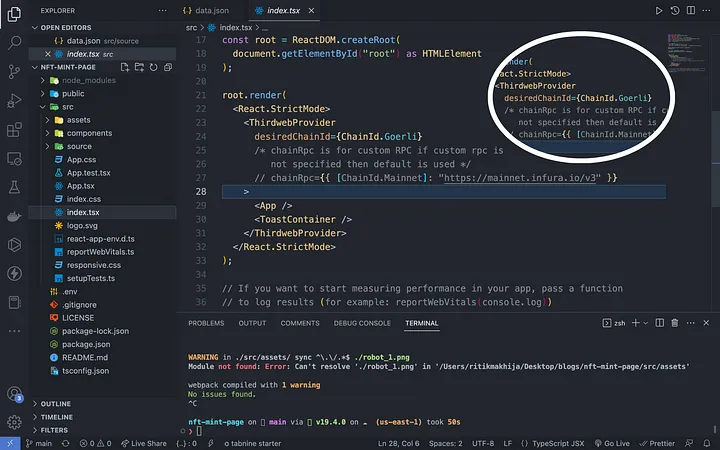This screenshot has width=720, height=450.
Task: Open App.tsx in the file tree
Action: point(80,185)
